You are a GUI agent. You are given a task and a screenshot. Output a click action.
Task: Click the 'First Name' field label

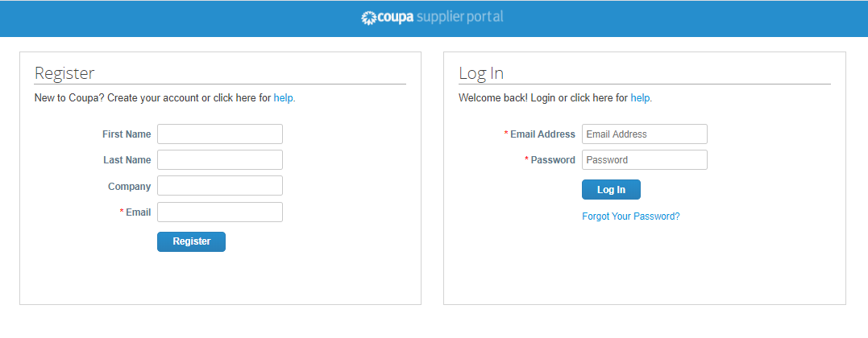pos(127,134)
